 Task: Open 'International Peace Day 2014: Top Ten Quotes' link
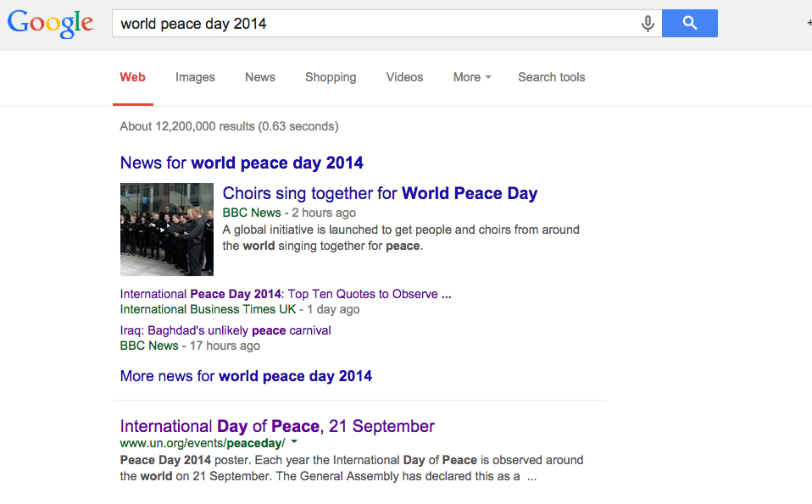[286, 294]
